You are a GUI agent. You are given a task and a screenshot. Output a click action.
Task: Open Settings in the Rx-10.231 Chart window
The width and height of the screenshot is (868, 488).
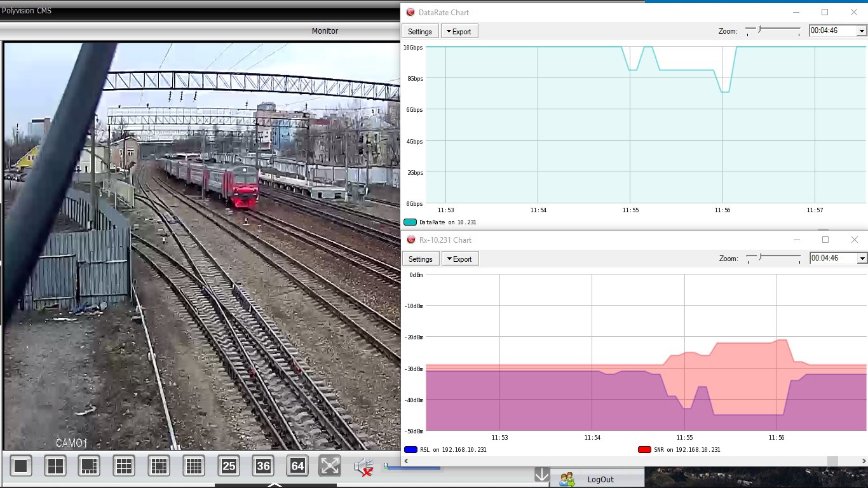[420, 259]
